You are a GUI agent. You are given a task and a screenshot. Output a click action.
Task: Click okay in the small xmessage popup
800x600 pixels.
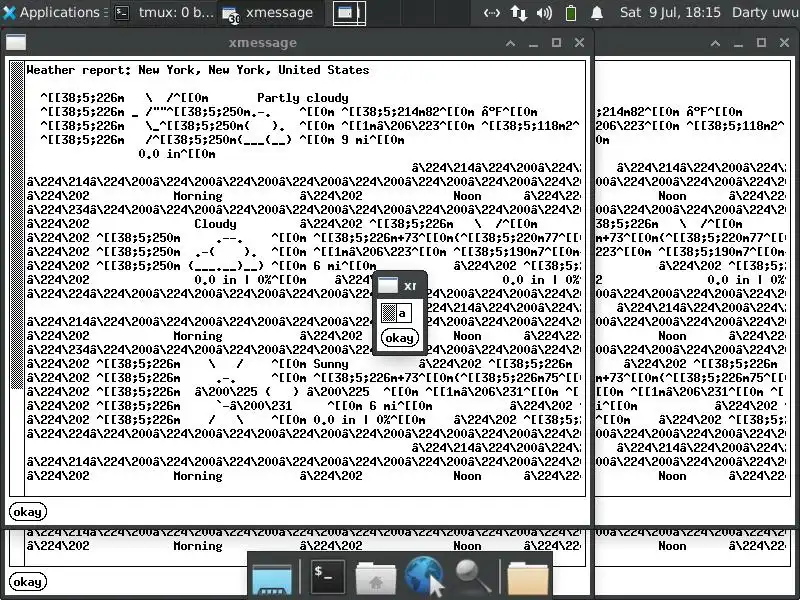pyautogui.click(x=399, y=338)
